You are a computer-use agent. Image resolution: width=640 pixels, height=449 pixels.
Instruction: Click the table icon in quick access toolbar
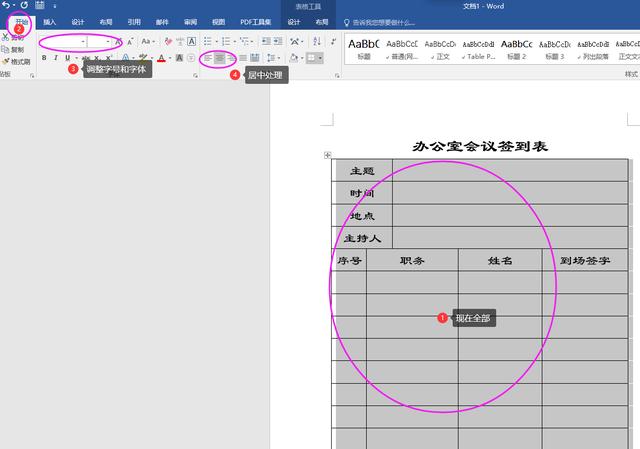40,5
